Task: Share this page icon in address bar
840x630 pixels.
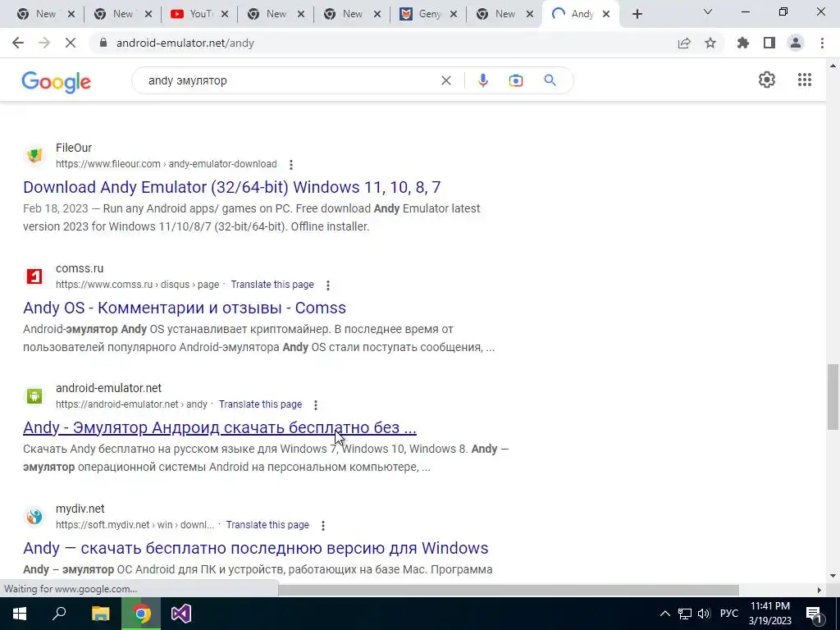Action: point(684,43)
